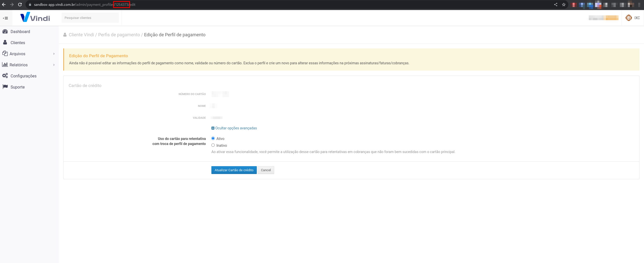Click the minus icon beside Ocultar opções
644x263 pixels.
click(213, 128)
